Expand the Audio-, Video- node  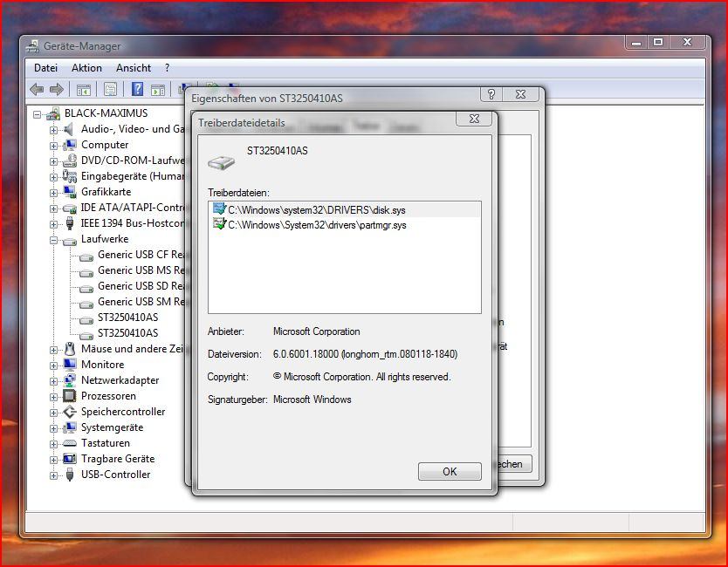[54, 130]
